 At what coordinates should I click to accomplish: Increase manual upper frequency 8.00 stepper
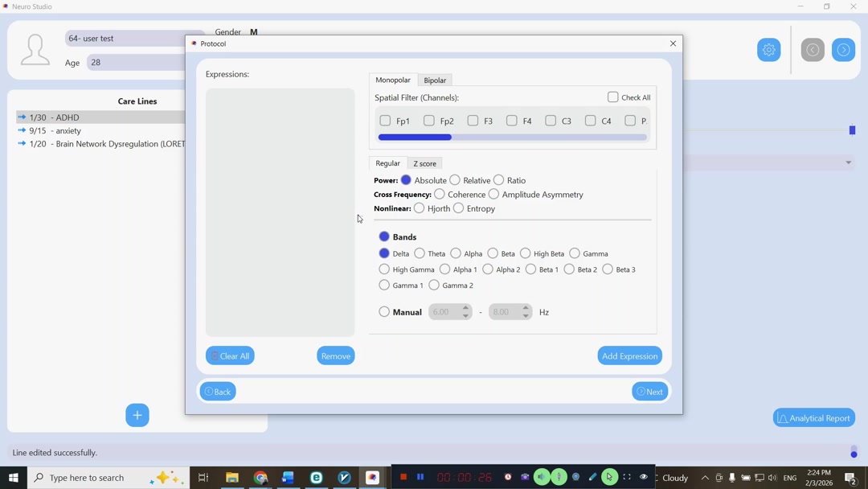[x=526, y=308]
